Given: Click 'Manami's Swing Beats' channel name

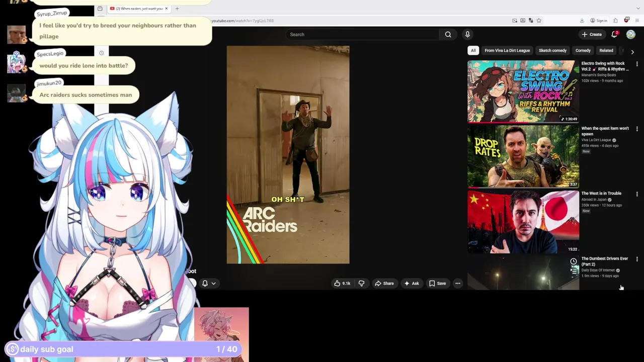Looking at the screenshot, I should (x=599, y=75).
